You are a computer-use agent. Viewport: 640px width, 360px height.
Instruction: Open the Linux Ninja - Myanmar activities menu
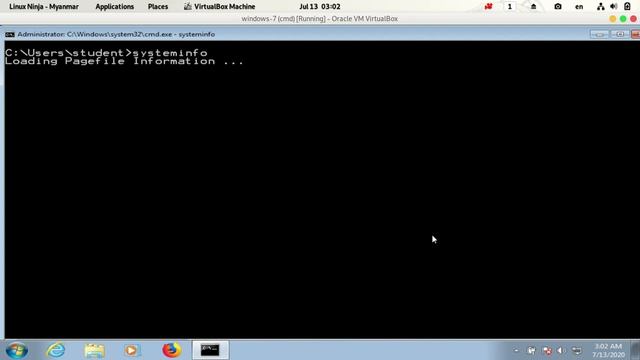[44, 7]
